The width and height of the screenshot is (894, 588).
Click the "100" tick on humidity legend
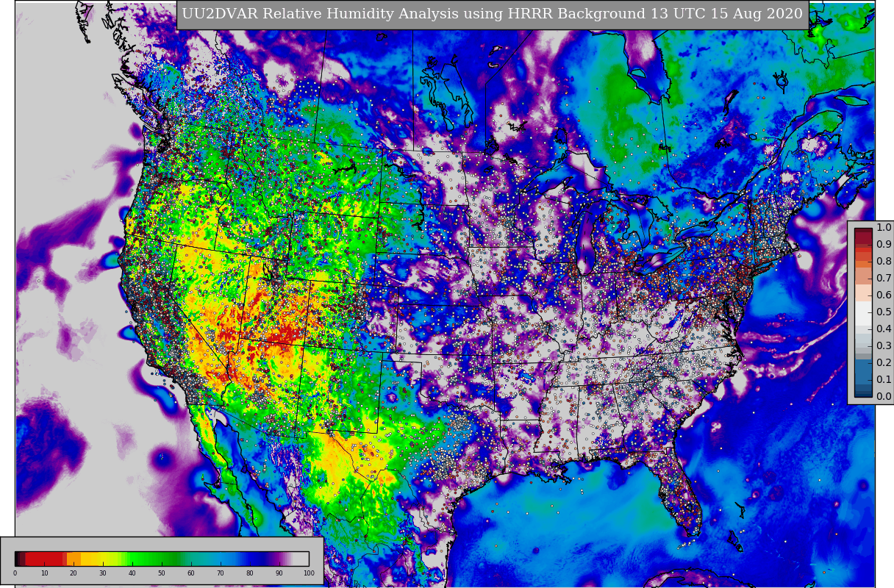309,573
